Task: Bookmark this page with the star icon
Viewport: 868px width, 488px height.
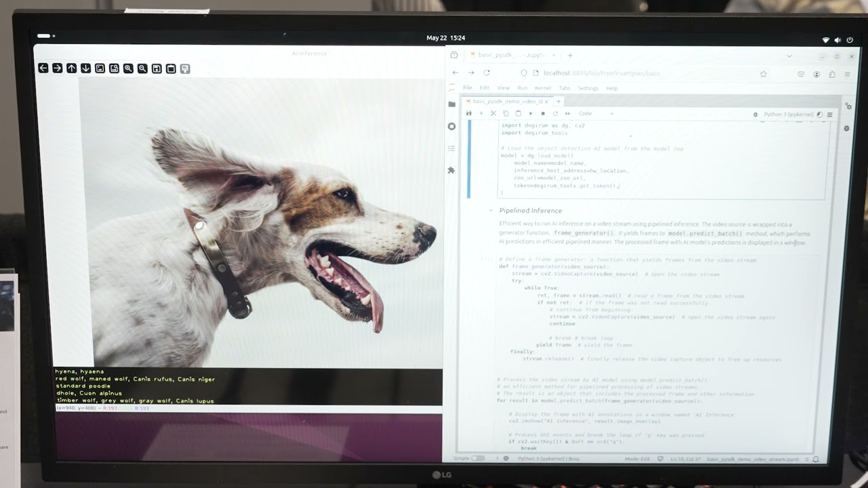Action: (x=764, y=74)
